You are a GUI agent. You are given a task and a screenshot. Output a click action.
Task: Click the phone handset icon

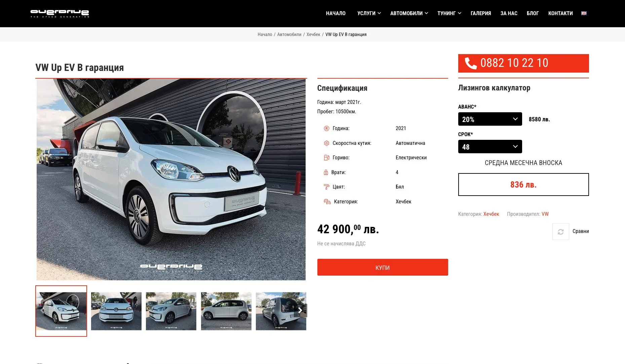(x=471, y=63)
